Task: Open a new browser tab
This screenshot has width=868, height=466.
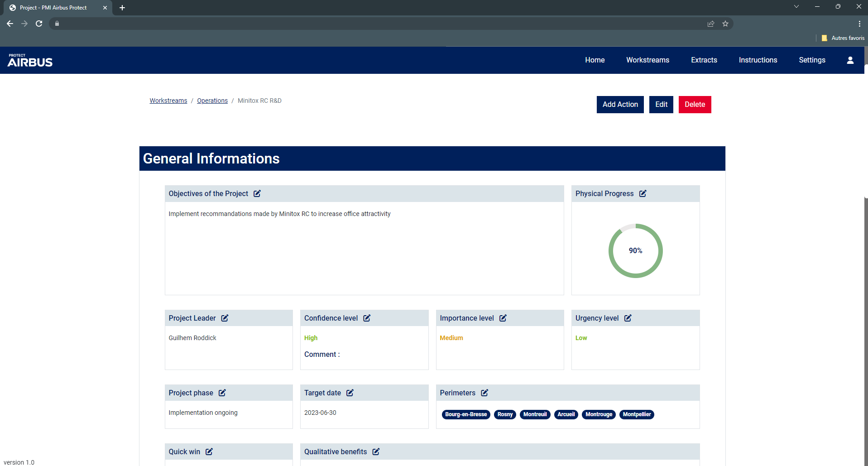Action: tap(122, 8)
